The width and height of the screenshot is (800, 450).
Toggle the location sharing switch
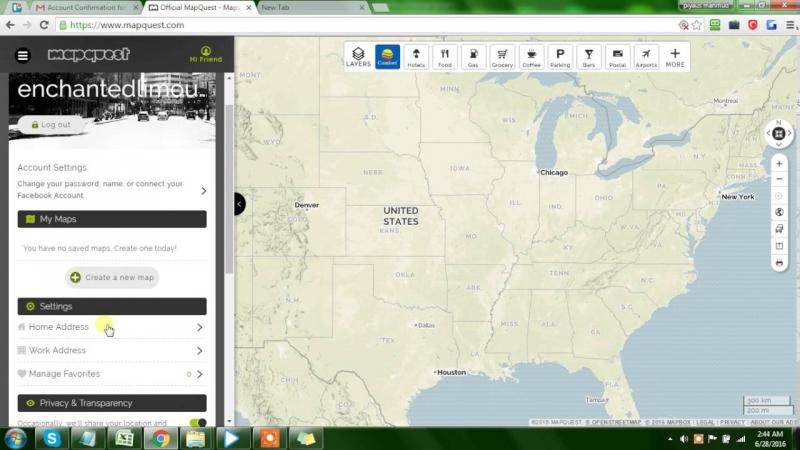coord(198,422)
